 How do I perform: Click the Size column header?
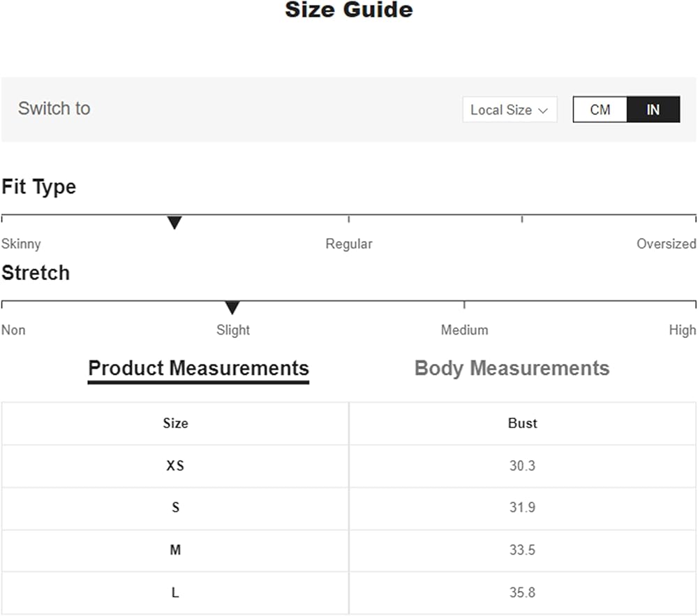coord(175,423)
